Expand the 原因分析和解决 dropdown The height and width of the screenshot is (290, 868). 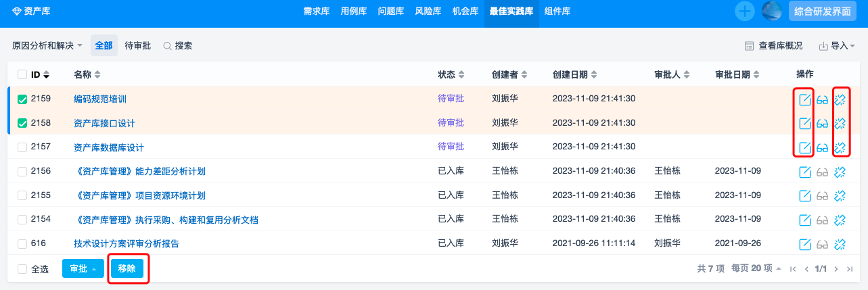click(47, 46)
